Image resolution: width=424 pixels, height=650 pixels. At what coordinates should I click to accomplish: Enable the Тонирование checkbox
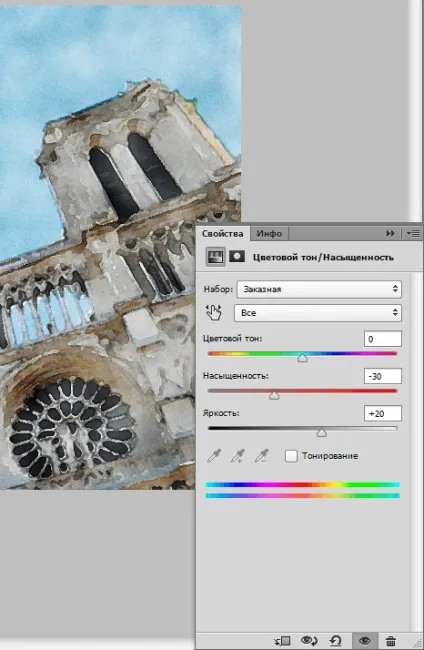point(291,456)
